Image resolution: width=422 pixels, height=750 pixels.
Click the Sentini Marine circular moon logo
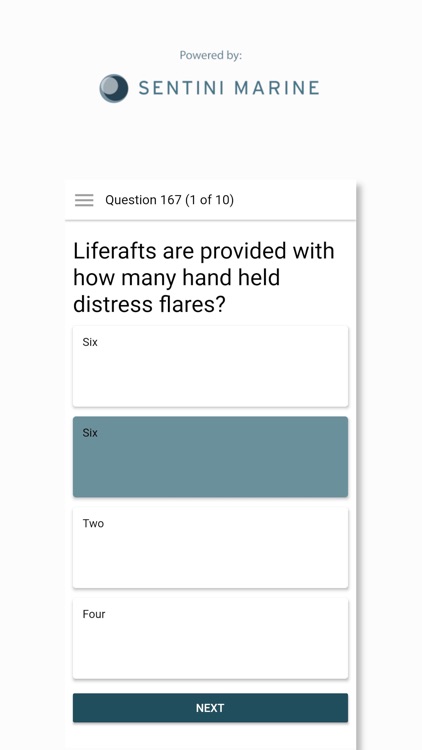coord(114,88)
